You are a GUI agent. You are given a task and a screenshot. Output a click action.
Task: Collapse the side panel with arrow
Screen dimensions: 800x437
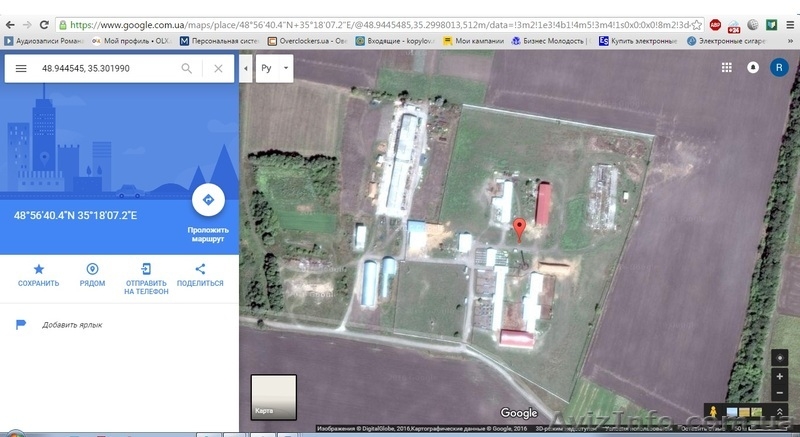click(247, 69)
